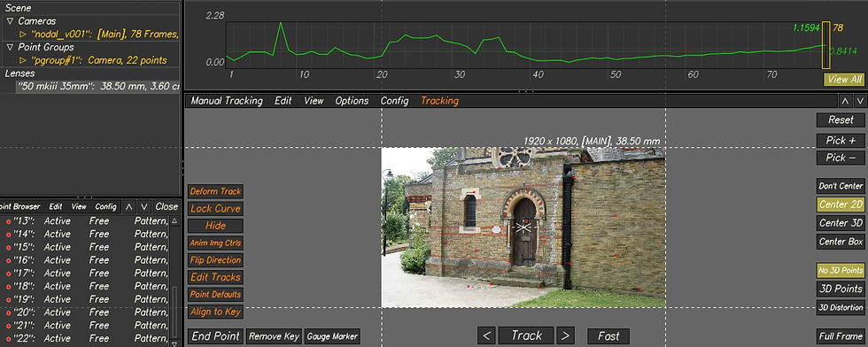
Task: Click the Track button
Action: click(526, 335)
